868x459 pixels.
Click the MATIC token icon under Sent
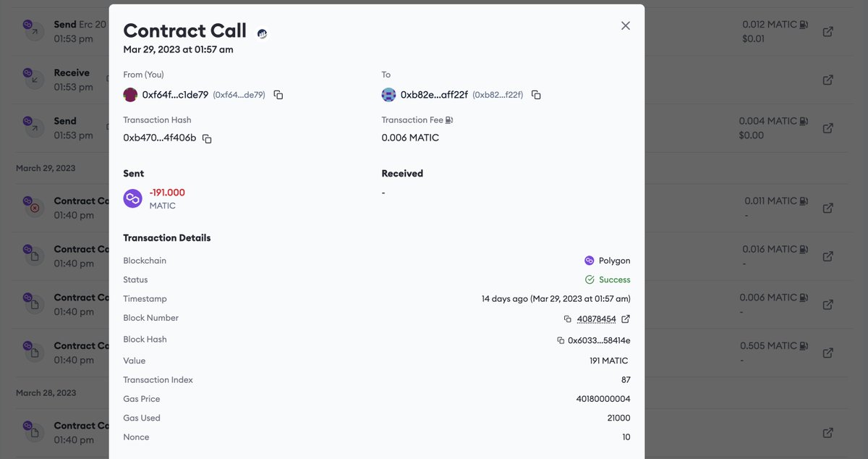coord(132,198)
